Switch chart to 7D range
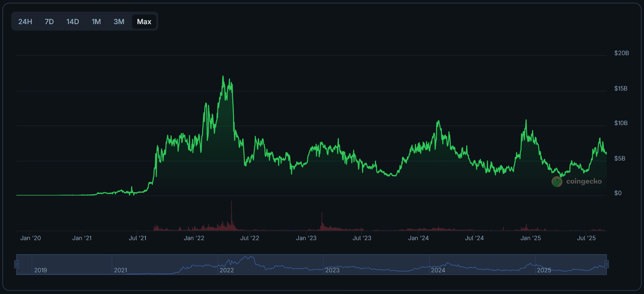This screenshot has width=644, height=294. [x=49, y=22]
